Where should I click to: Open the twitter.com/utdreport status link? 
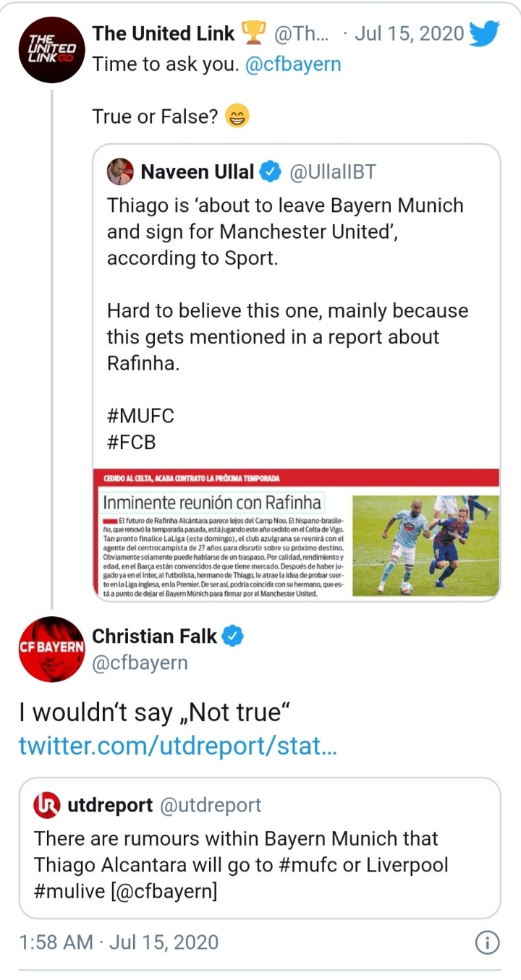(177, 746)
